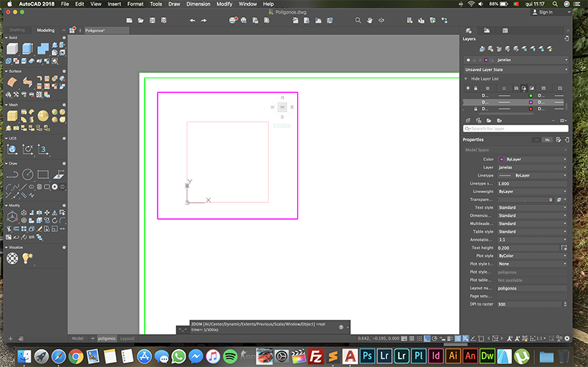This screenshot has height=367, width=588.
Task: Toggle Grid display in status bar
Action: tap(411, 338)
